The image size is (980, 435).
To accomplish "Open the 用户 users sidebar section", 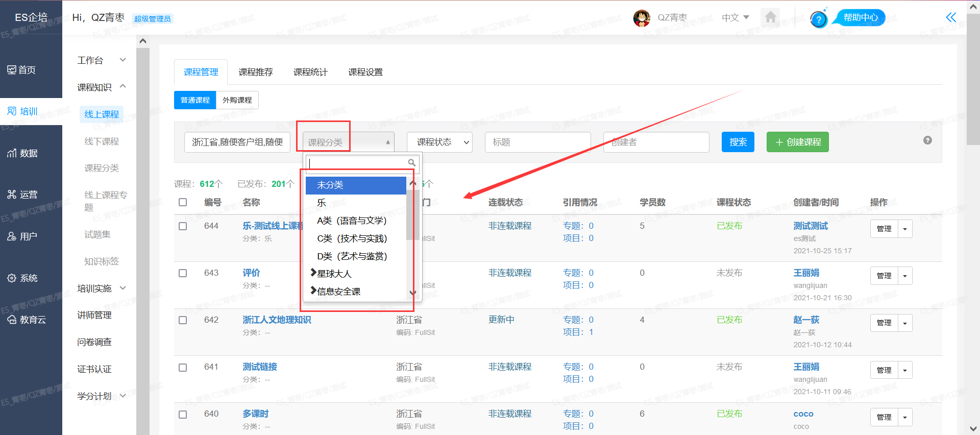I will coord(22,236).
